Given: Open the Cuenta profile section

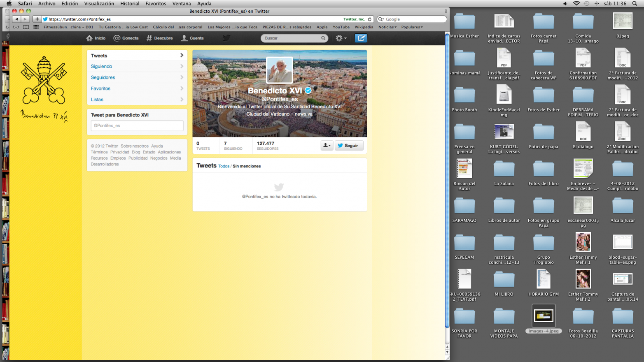Looking at the screenshot, I should point(192,38).
